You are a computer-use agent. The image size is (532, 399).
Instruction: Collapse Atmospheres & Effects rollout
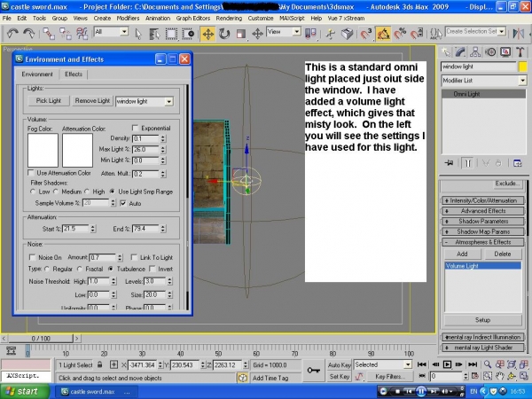[x=483, y=242]
